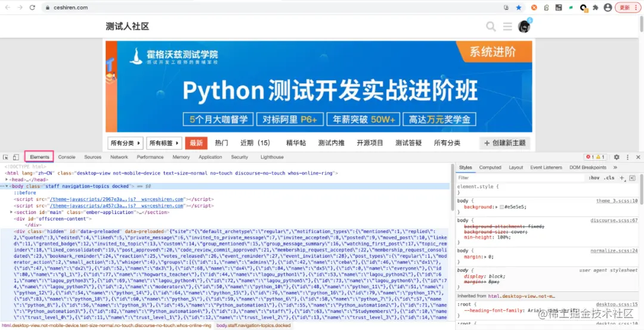Switch to the Console panel

(x=67, y=157)
